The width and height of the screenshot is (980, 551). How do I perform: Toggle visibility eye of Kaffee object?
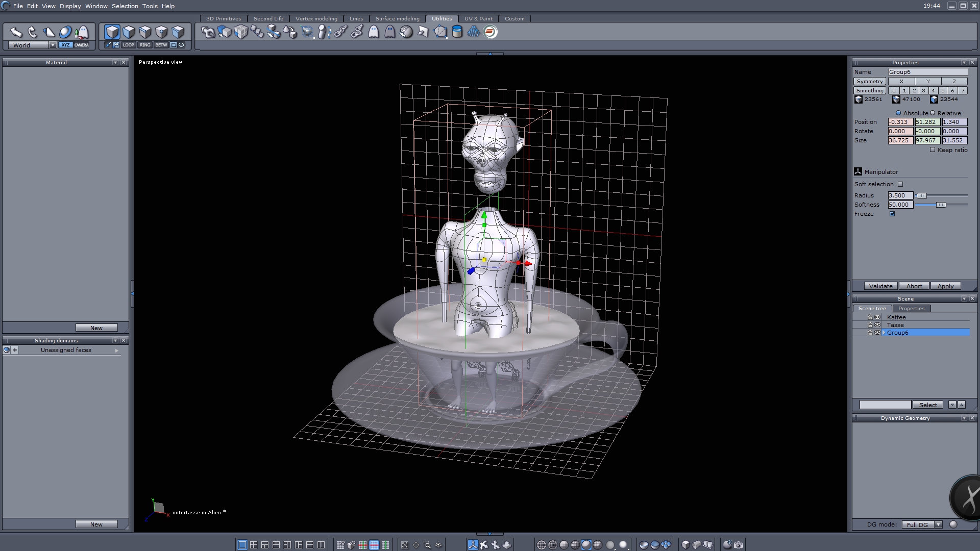877,317
